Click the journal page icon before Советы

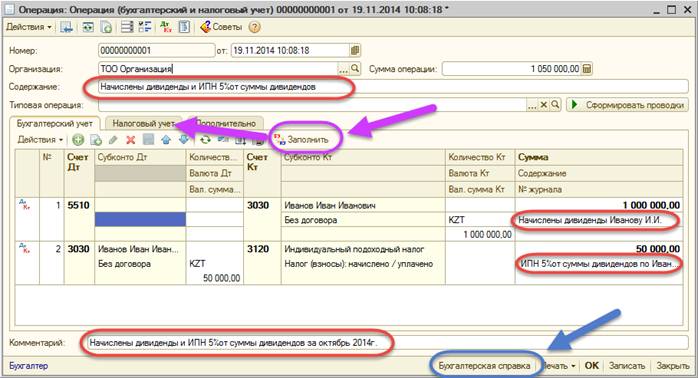tap(184, 27)
